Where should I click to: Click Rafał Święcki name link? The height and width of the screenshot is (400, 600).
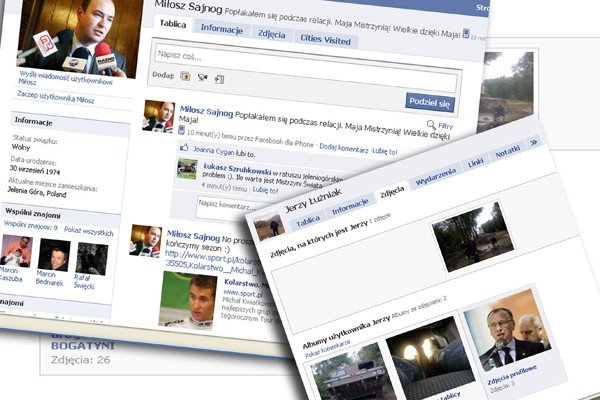[84, 281]
